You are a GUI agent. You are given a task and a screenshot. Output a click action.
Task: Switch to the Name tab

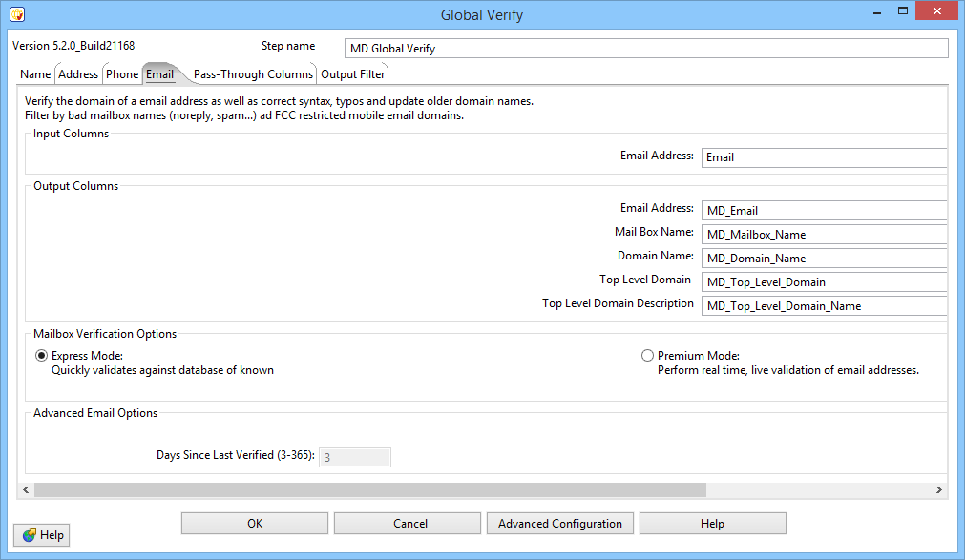pos(35,74)
